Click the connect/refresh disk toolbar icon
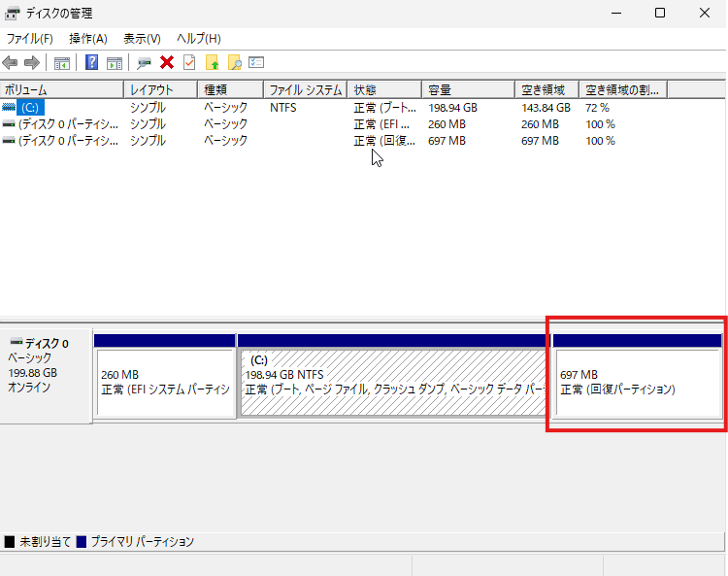728x576 pixels. tap(144, 63)
